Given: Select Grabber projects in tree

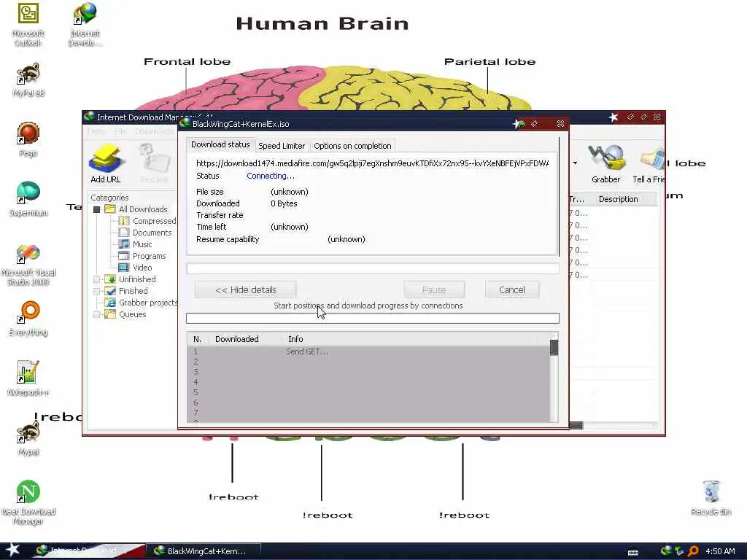Looking at the screenshot, I should (147, 303).
